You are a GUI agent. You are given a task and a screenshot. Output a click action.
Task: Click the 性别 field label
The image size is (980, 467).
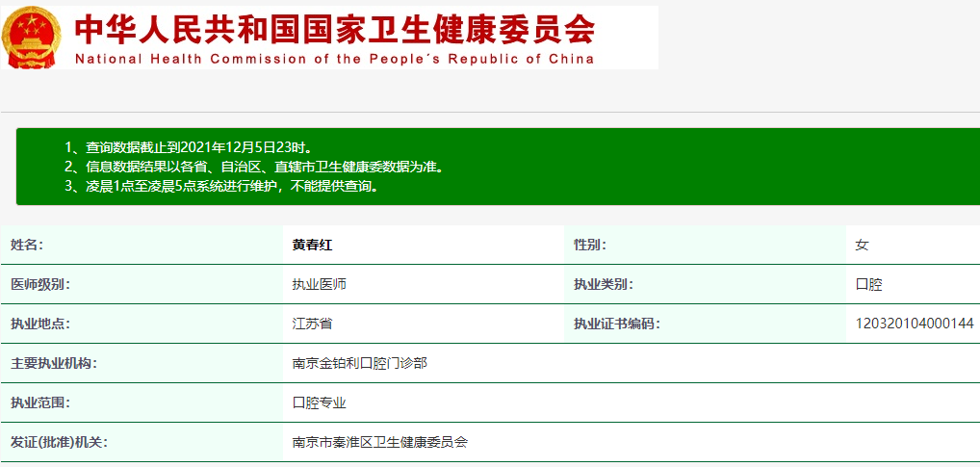pyautogui.click(x=590, y=245)
